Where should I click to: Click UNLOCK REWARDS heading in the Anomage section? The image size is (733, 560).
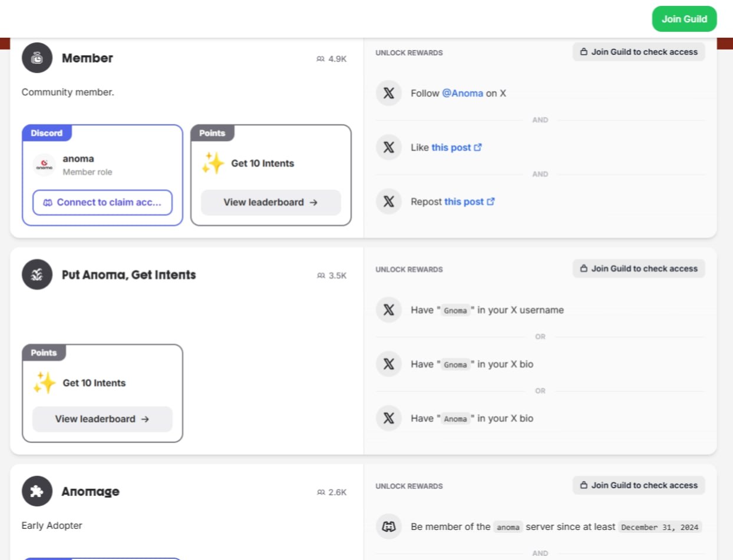click(x=409, y=486)
